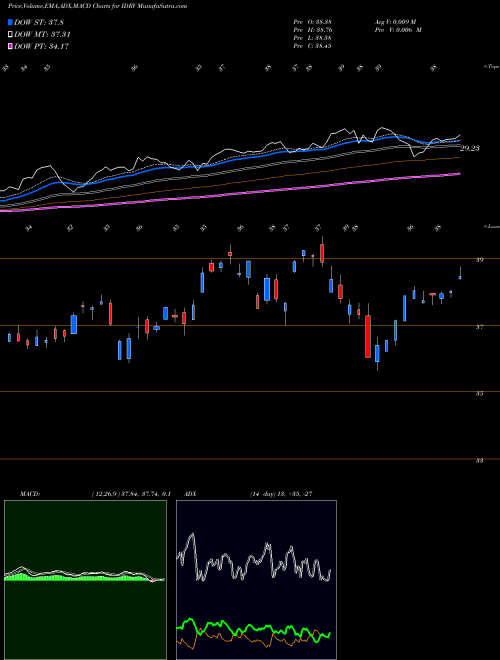The height and width of the screenshot is (660, 500).
Task: Click the '<Tops' label at the right edge
Action: click(491, 67)
